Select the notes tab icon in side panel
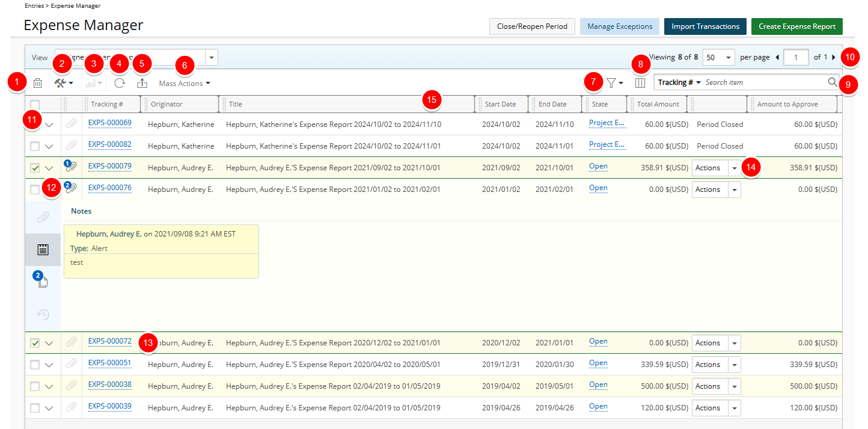The height and width of the screenshot is (429, 868). [43, 250]
